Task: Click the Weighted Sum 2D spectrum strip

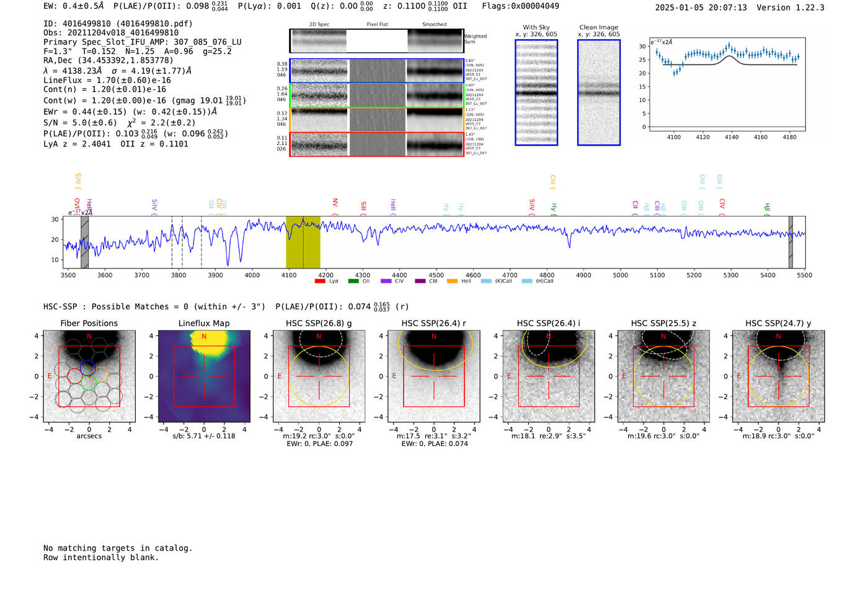Action: (x=376, y=41)
